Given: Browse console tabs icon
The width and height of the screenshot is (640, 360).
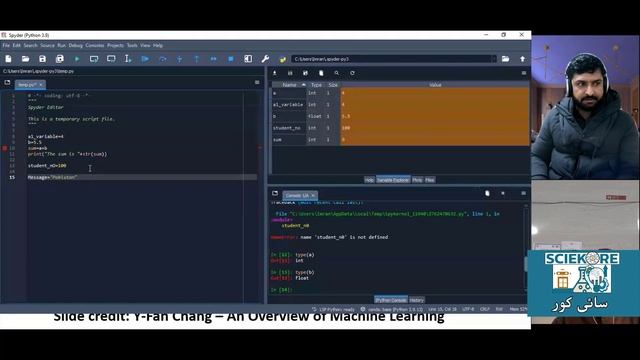Looking at the screenshot, I should pos(275,193).
